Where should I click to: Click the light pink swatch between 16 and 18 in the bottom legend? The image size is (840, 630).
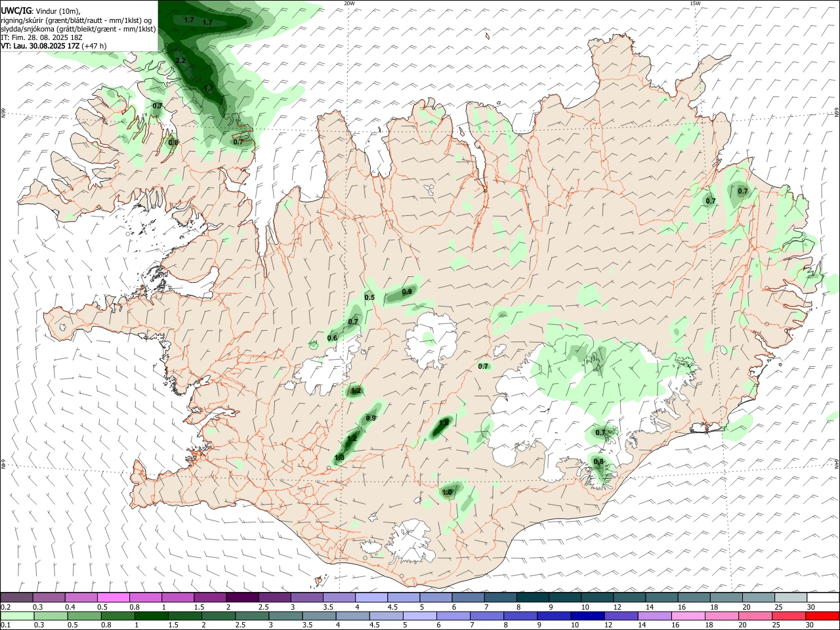pyautogui.click(x=688, y=616)
